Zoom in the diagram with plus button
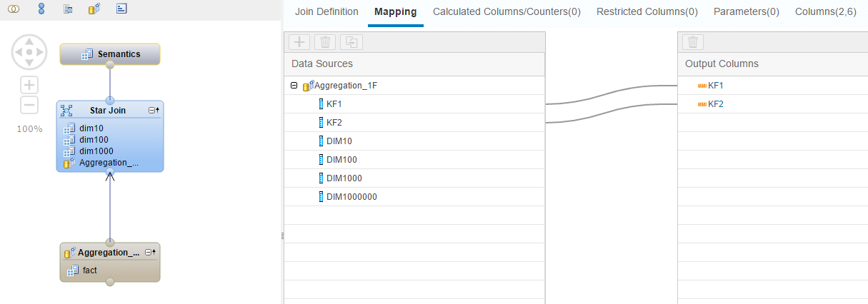 click(29, 85)
